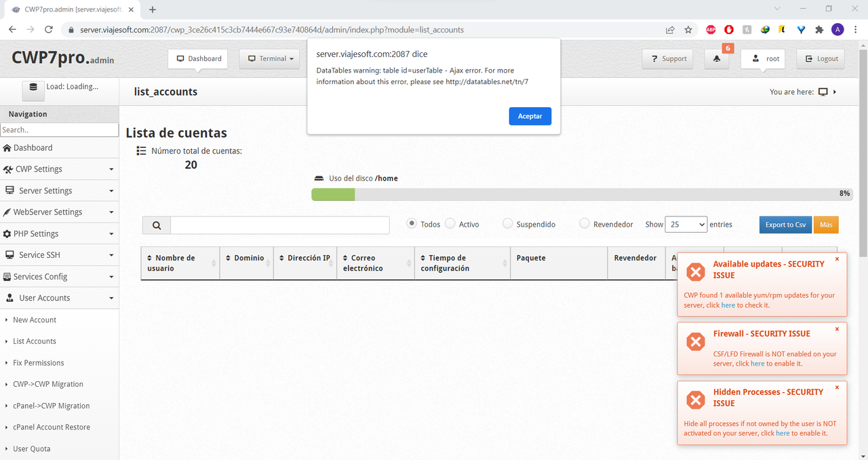Click the notifications bell icon
Image resolution: width=868 pixels, height=460 pixels.
(717, 59)
